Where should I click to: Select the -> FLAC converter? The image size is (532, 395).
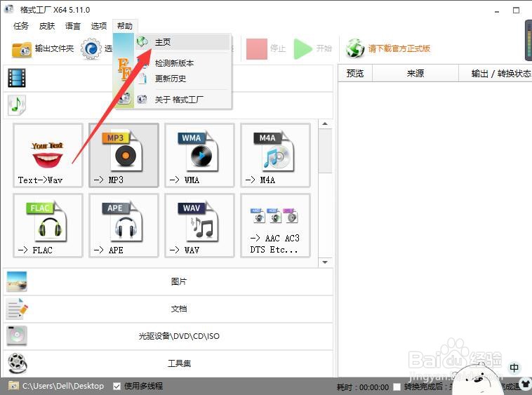point(48,225)
